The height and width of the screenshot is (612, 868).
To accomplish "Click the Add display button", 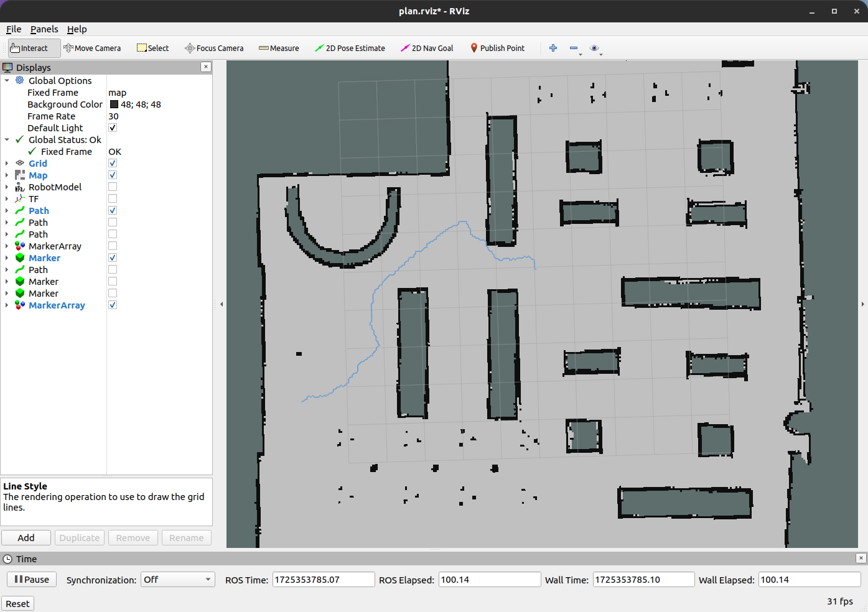I will point(26,538).
